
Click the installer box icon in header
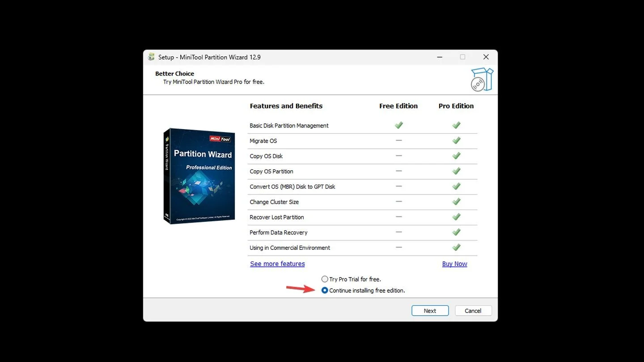click(482, 80)
